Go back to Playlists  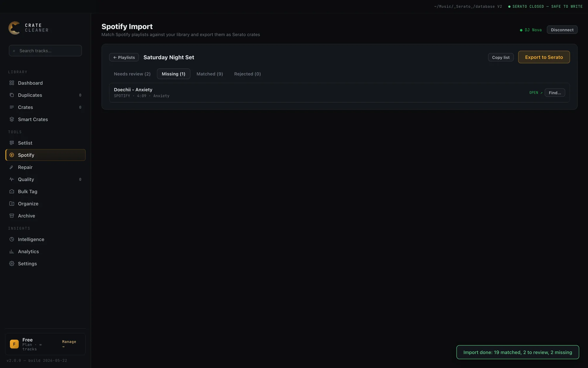[x=124, y=57]
